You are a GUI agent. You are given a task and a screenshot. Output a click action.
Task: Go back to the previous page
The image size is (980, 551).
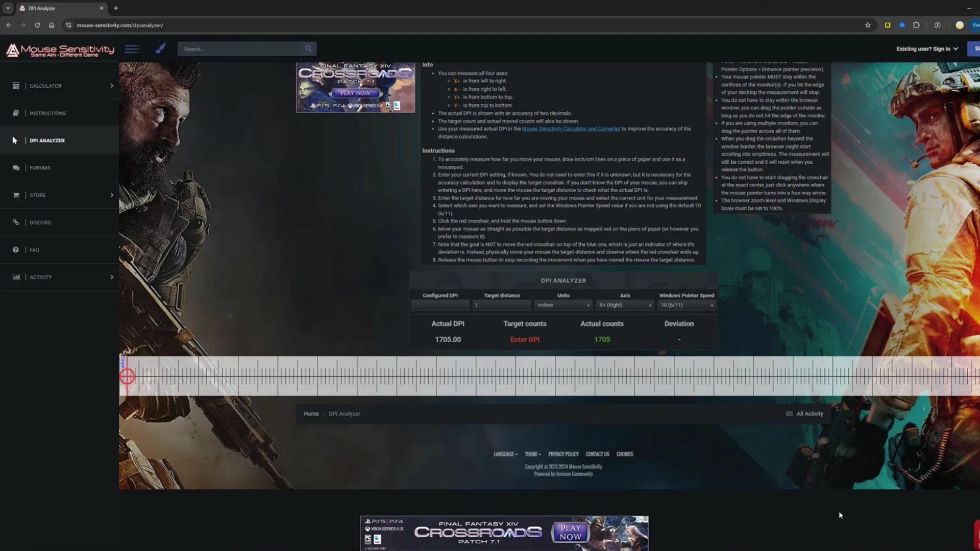click(x=9, y=25)
